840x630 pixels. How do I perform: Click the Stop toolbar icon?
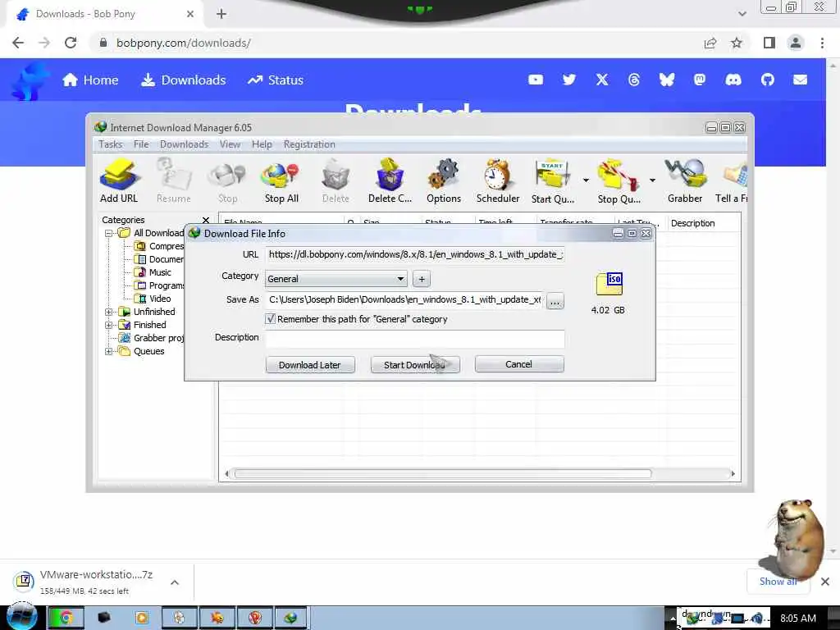(x=228, y=180)
